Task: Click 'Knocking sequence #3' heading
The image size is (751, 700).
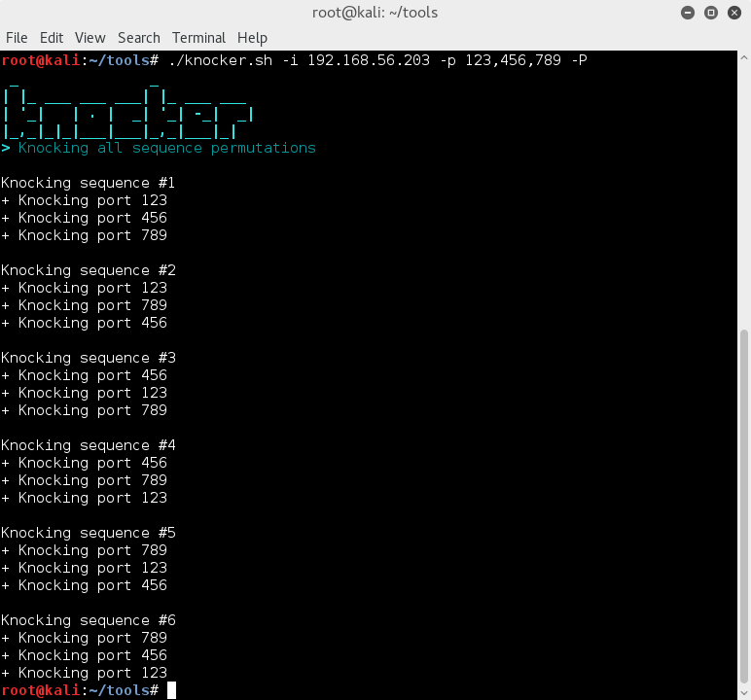Action: (x=89, y=358)
